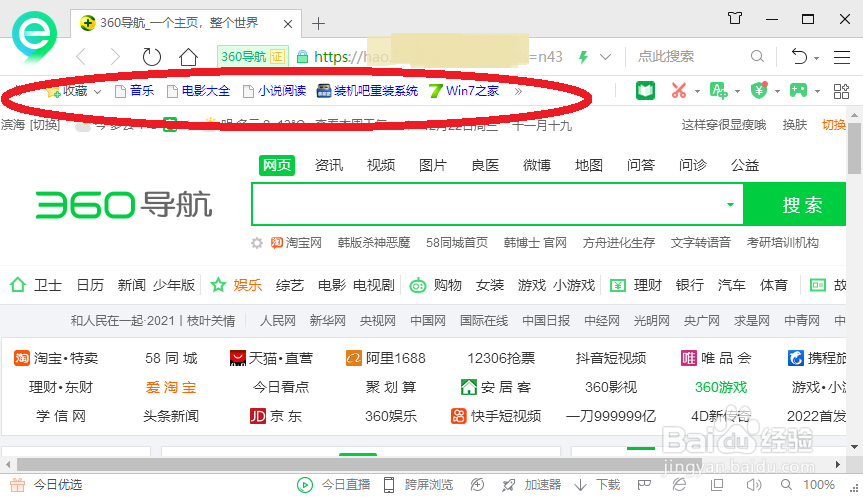Click the red scissors screenshot tool
Image resolution: width=863 pixels, height=497 pixels.
(x=679, y=91)
